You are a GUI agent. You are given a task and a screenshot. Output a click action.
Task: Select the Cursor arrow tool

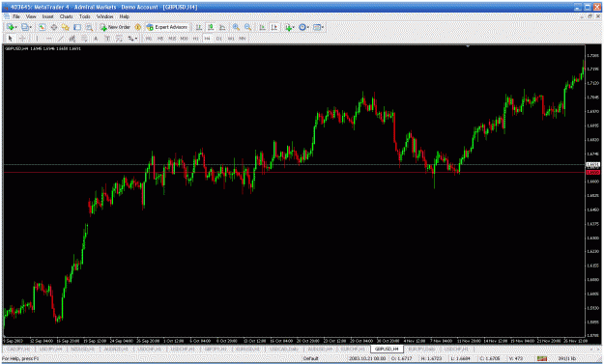11,39
